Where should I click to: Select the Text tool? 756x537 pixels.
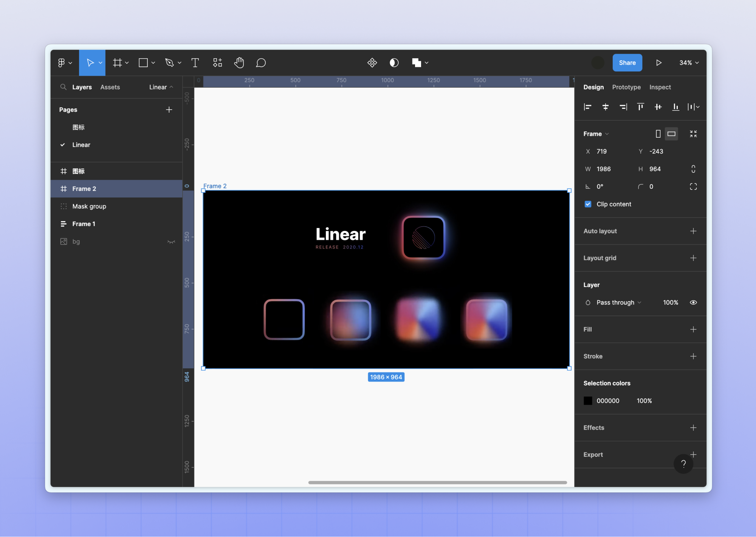tap(195, 63)
